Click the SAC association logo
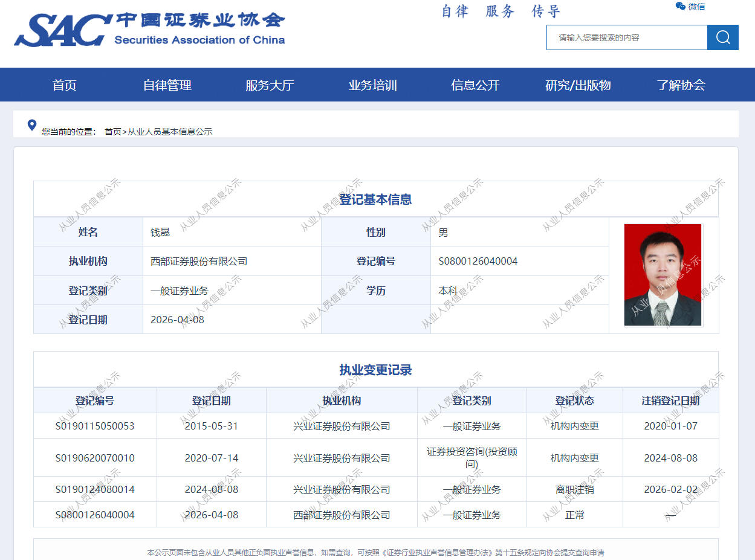The width and height of the screenshot is (755, 560). coord(149,29)
